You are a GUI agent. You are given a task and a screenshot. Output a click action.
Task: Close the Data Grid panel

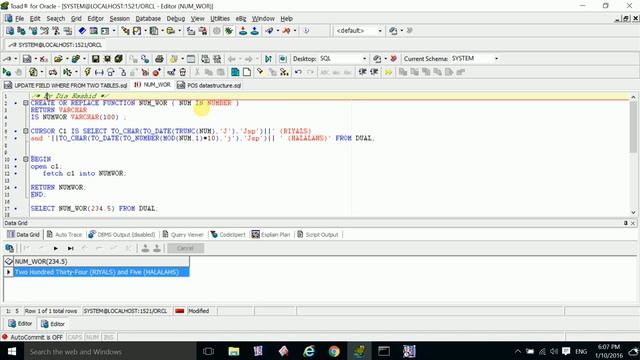[633, 223]
